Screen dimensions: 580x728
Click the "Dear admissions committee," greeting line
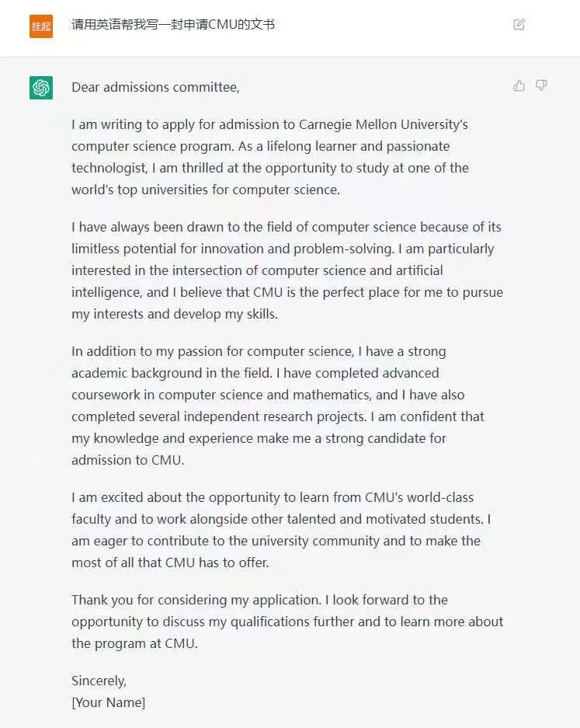[x=155, y=87]
